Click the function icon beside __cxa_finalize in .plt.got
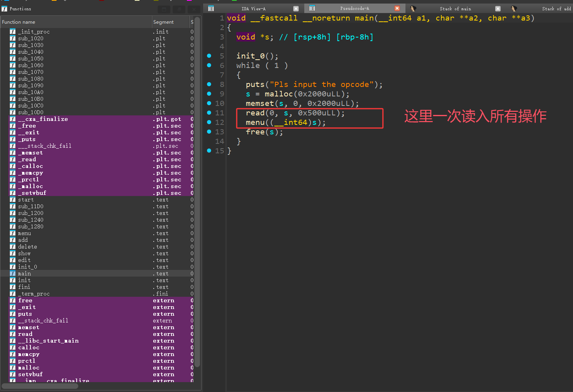 pos(13,119)
